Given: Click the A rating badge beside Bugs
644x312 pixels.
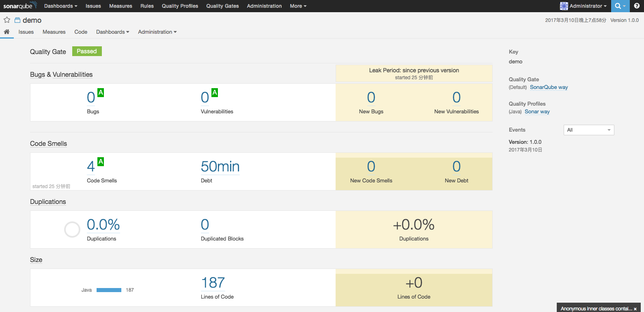Looking at the screenshot, I should (x=101, y=93).
